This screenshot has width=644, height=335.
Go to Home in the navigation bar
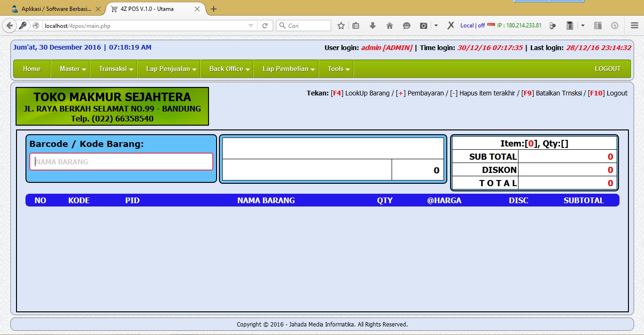tap(32, 69)
